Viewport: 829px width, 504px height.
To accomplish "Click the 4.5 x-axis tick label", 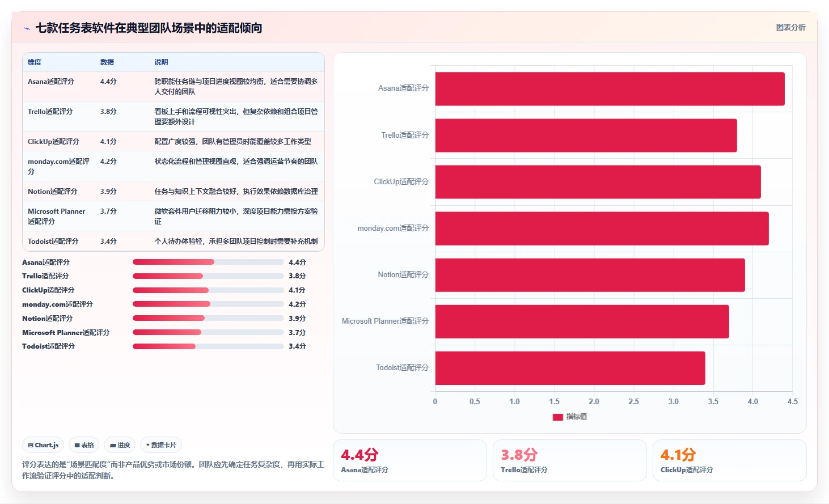I will pos(793,401).
